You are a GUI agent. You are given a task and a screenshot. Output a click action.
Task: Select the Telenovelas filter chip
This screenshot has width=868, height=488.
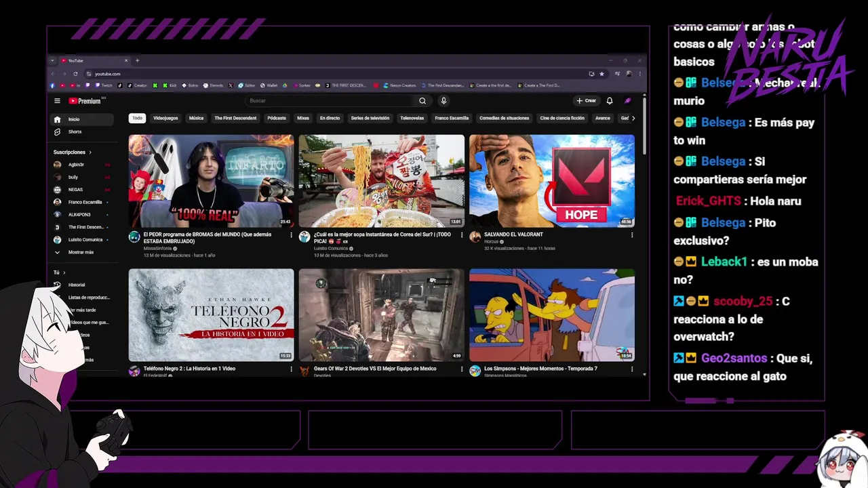(412, 118)
